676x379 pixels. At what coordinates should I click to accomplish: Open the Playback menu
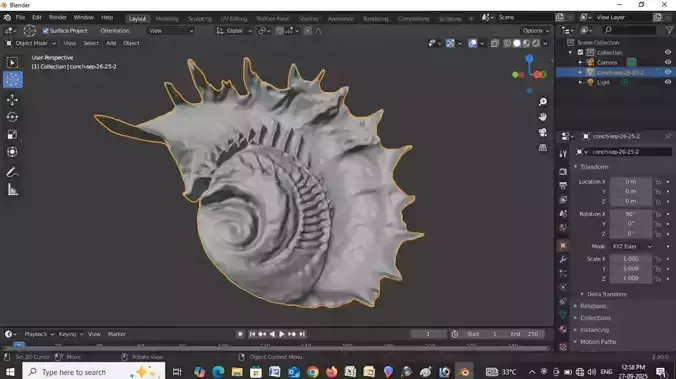point(39,334)
